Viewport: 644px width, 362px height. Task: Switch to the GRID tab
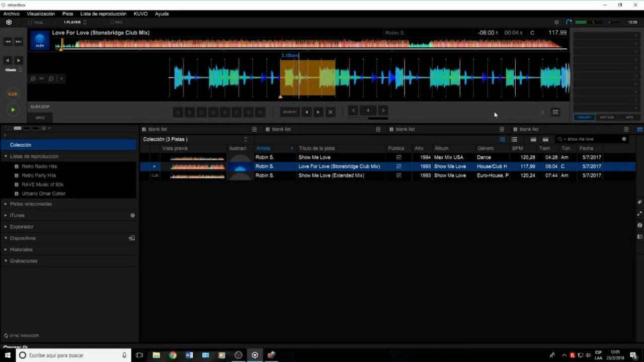click(x=40, y=118)
